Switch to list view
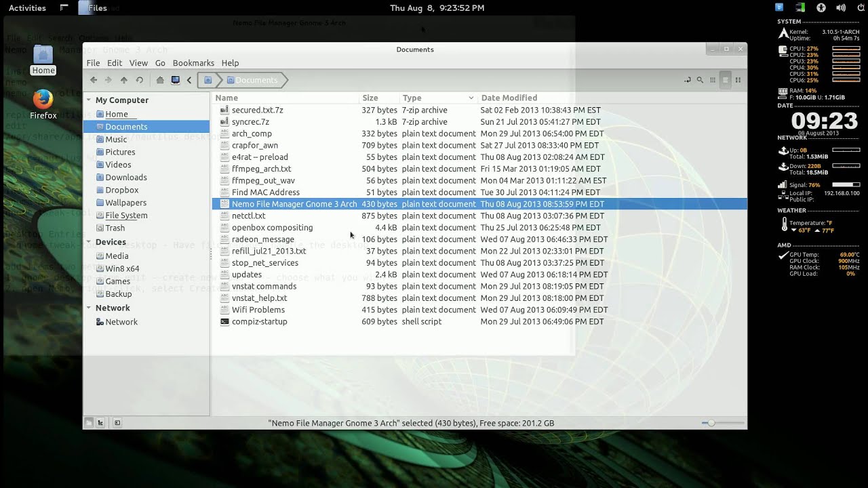This screenshot has height=488, width=868. [x=726, y=80]
